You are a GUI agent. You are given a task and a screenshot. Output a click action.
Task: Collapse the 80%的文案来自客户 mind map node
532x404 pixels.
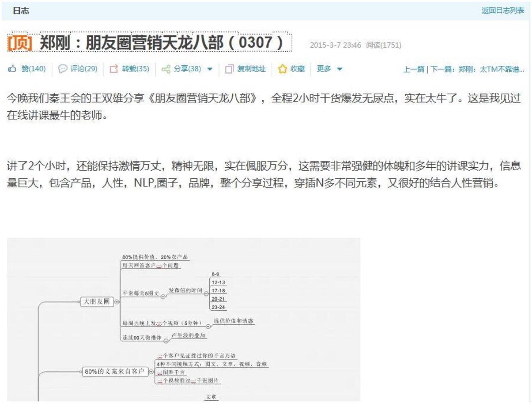[151, 372]
